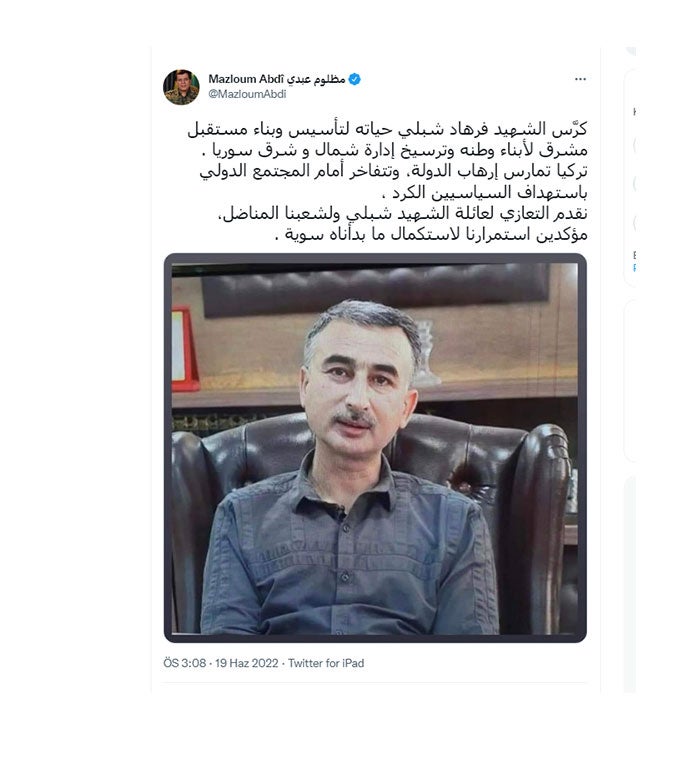Image resolution: width=693 pixels, height=774 pixels.
Task: Click the ÖS 3:08 timestamp
Action: (x=185, y=663)
